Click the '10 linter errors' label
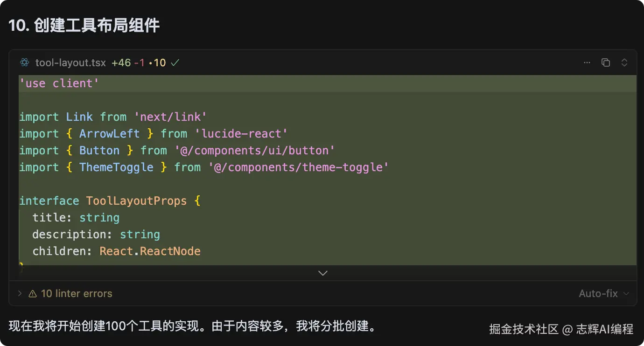 (x=77, y=294)
